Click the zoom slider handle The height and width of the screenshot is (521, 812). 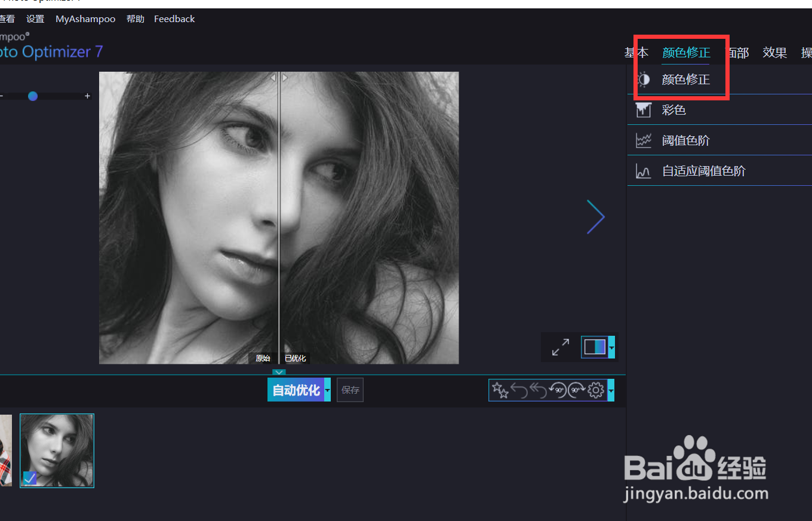click(33, 96)
